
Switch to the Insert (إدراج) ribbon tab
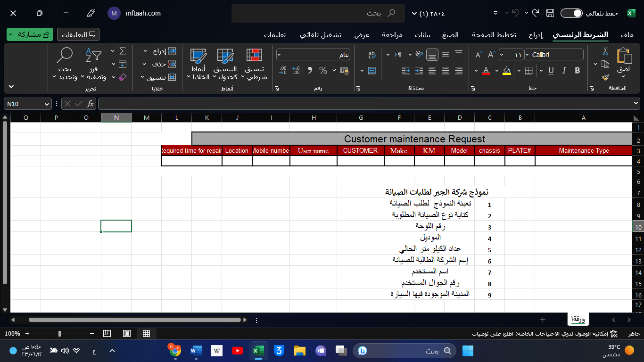pyautogui.click(x=536, y=35)
